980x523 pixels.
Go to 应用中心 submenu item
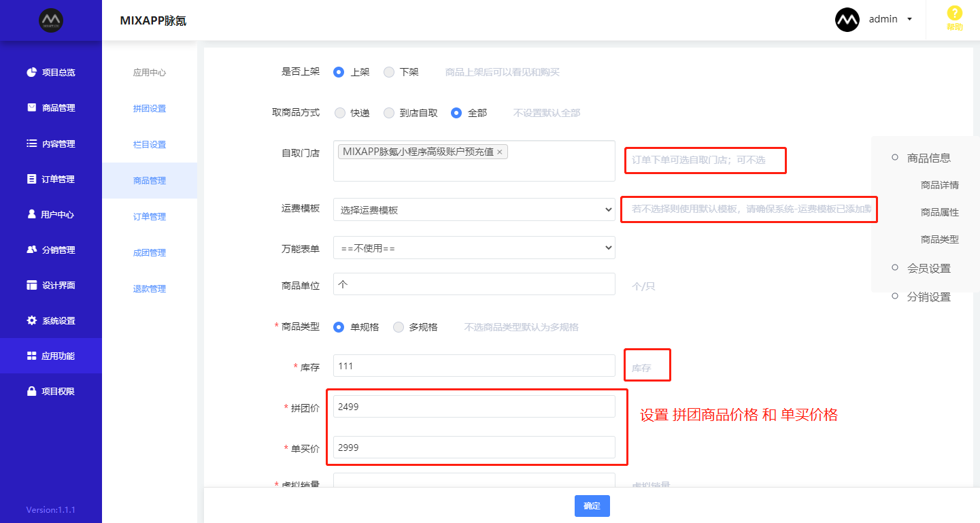[150, 73]
